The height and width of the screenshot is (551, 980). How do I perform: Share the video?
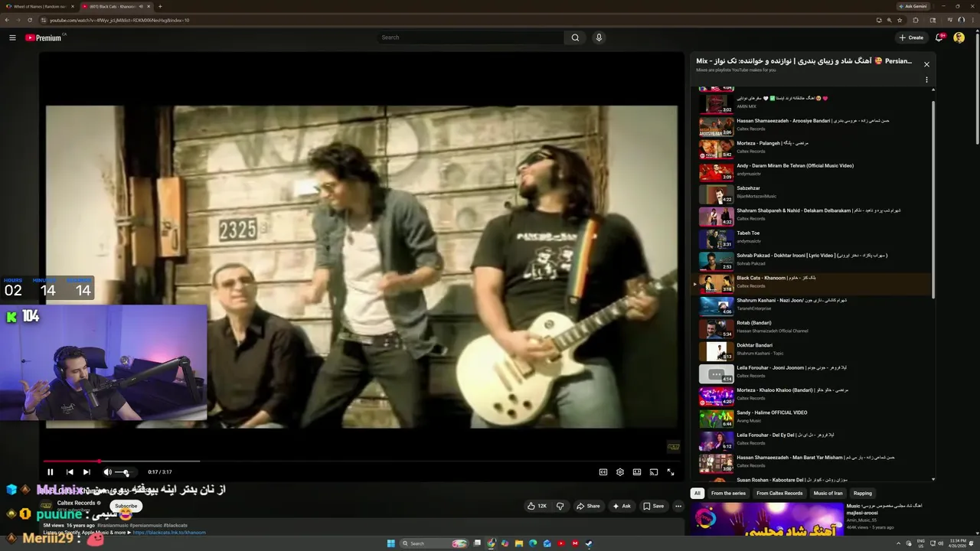pyautogui.click(x=588, y=506)
